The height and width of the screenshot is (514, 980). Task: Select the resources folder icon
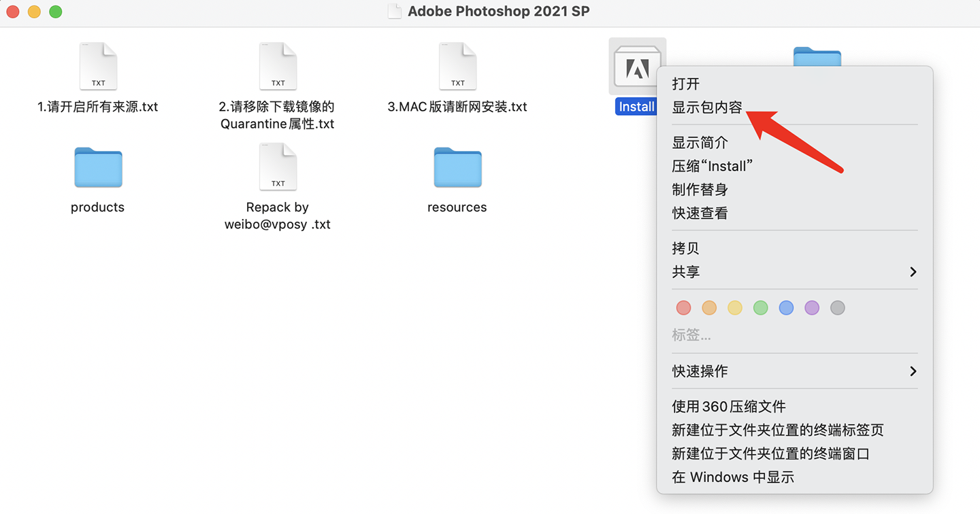(x=457, y=167)
